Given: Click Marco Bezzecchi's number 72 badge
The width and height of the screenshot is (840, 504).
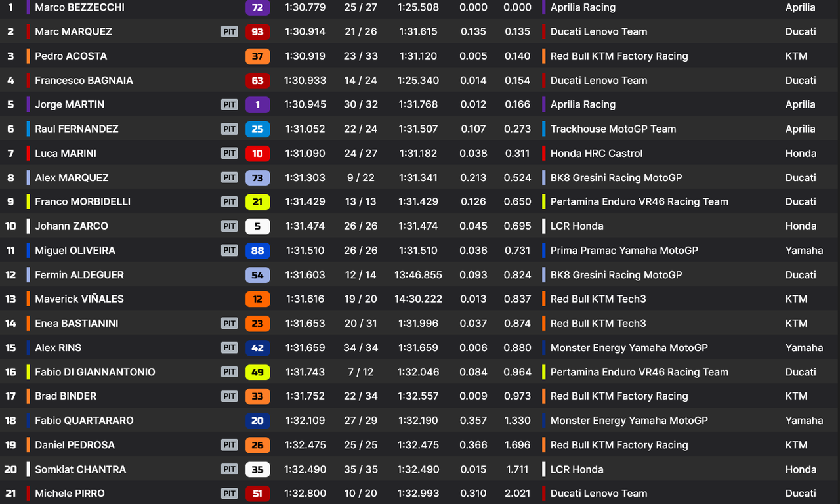Looking at the screenshot, I should 257,7.
